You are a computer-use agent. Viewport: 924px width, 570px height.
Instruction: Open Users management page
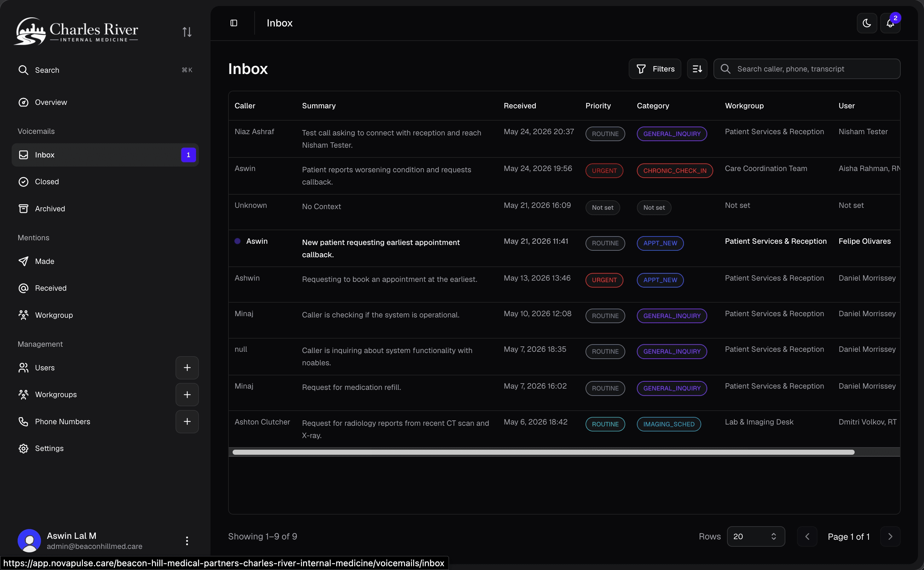coord(92,368)
